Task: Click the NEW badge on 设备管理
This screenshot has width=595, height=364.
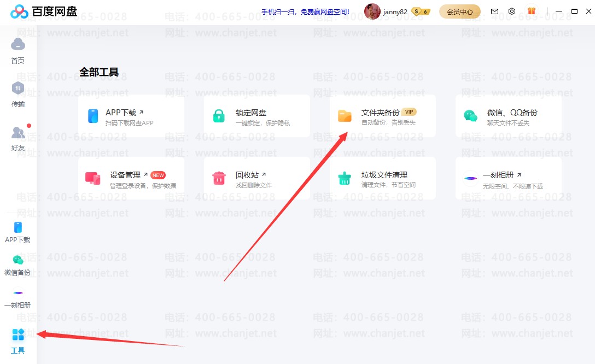Action: 158,175
